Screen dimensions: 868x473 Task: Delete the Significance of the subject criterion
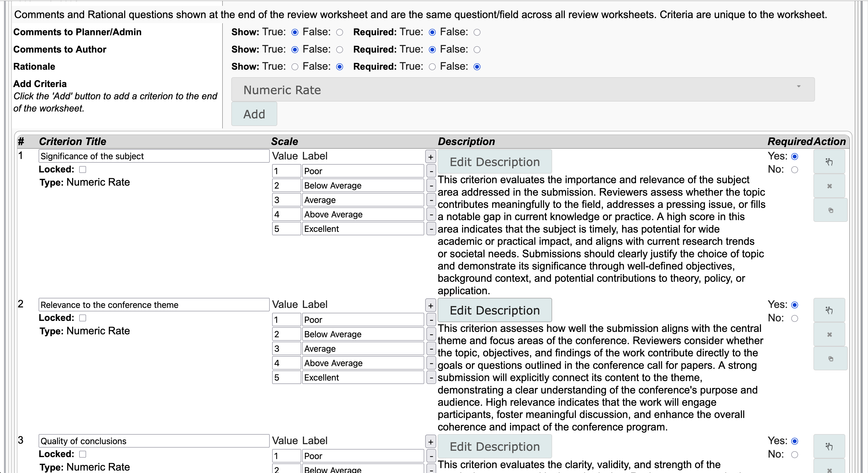829,186
